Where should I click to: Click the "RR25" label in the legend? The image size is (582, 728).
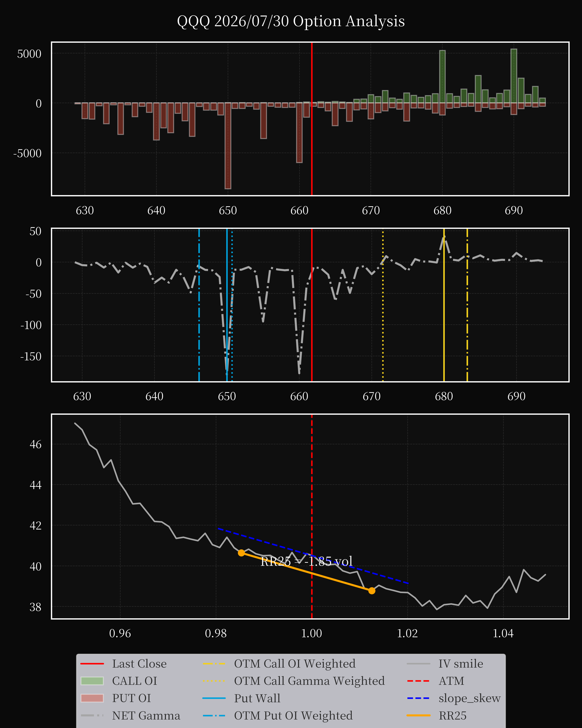pyautogui.click(x=453, y=716)
